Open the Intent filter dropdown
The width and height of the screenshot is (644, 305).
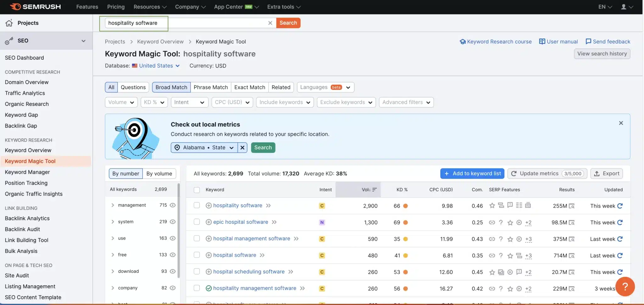click(190, 102)
